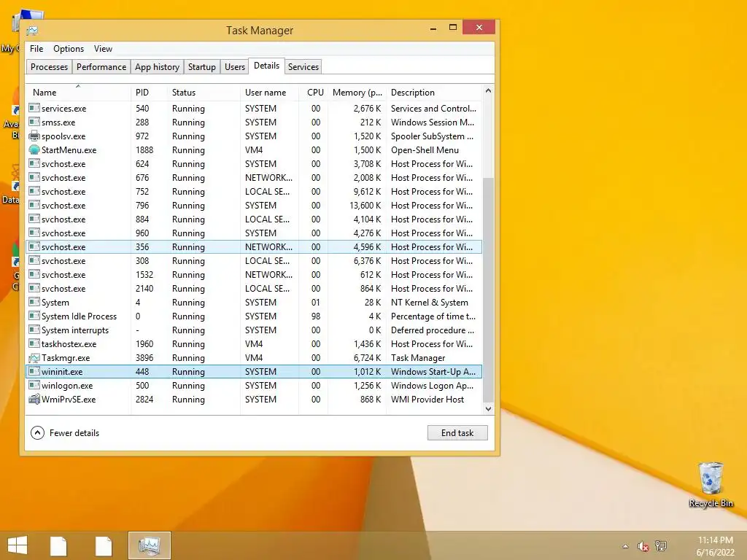The image size is (747, 560).
Task: Click the StartMenu.exe globe icon
Action: click(34, 149)
